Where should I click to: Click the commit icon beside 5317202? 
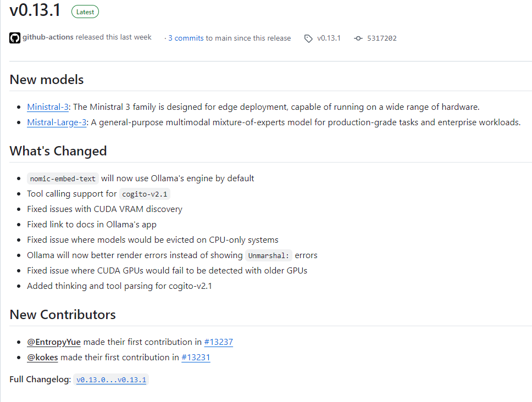(x=358, y=38)
